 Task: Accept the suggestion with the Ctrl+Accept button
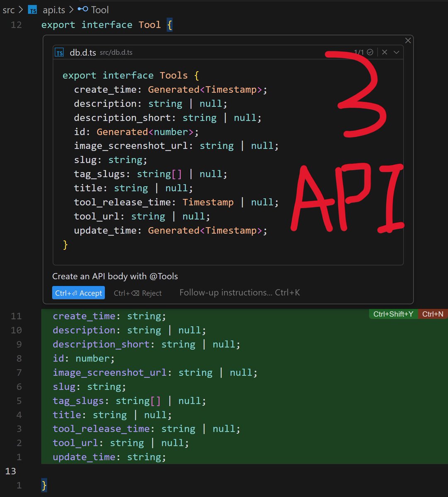(x=78, y=293)
